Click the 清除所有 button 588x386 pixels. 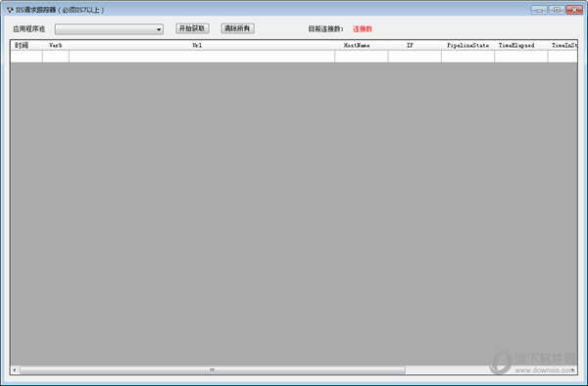[238, 28]
